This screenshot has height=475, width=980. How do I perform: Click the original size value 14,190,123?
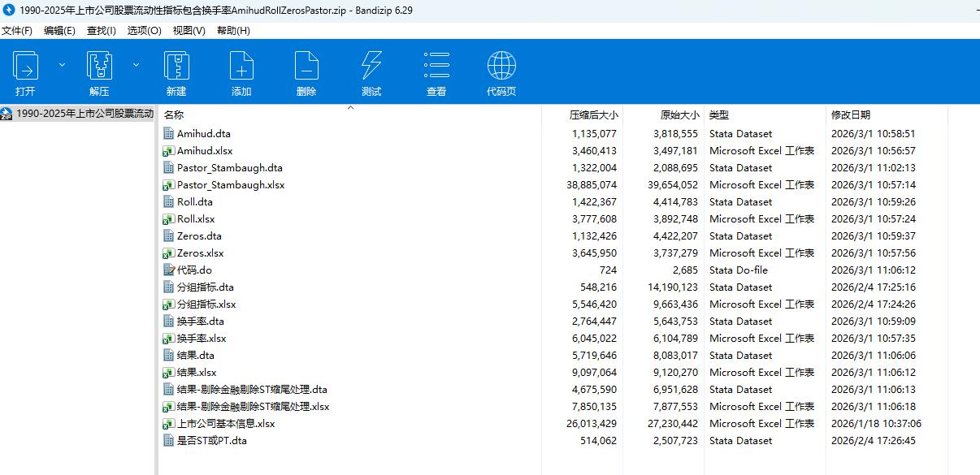pos(672,287)
